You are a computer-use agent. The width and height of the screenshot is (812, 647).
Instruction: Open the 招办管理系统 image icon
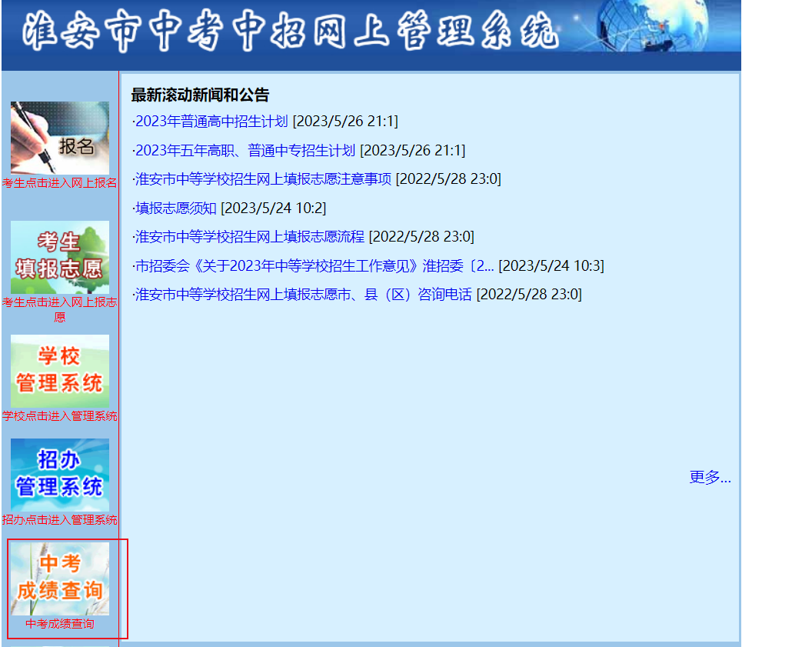pyautogui.click(x=60, y=475)
